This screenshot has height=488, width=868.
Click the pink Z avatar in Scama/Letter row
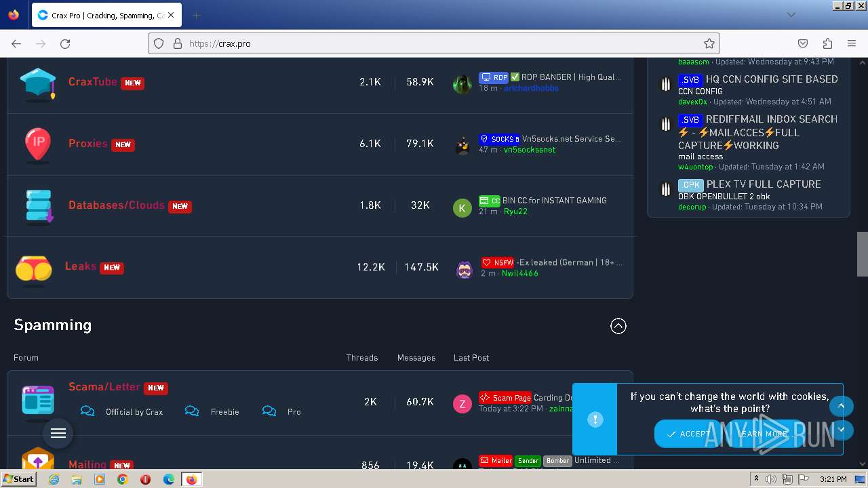tap(462, 404)
